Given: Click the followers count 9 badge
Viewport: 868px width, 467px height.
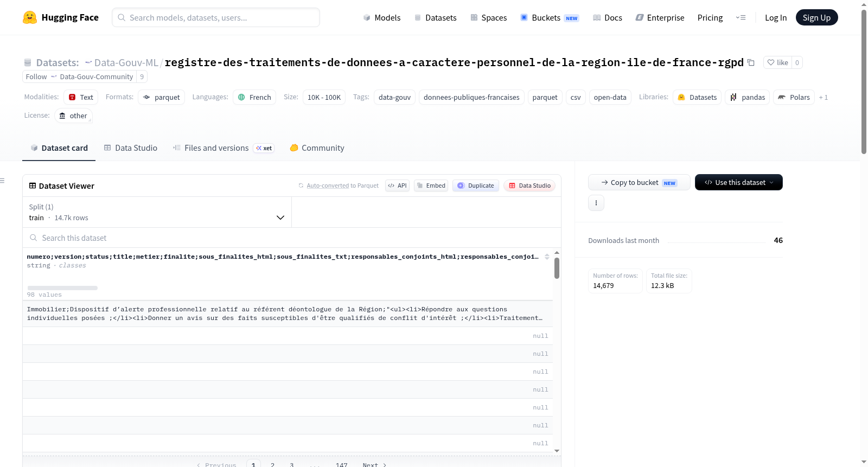Looking at the screenshot, I should [x=142, y=76].
